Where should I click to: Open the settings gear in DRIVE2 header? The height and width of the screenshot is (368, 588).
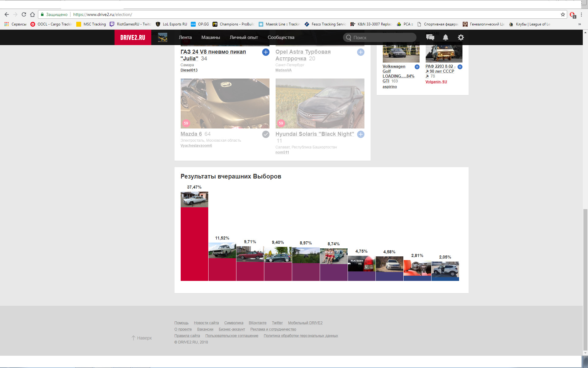(461, 37)
